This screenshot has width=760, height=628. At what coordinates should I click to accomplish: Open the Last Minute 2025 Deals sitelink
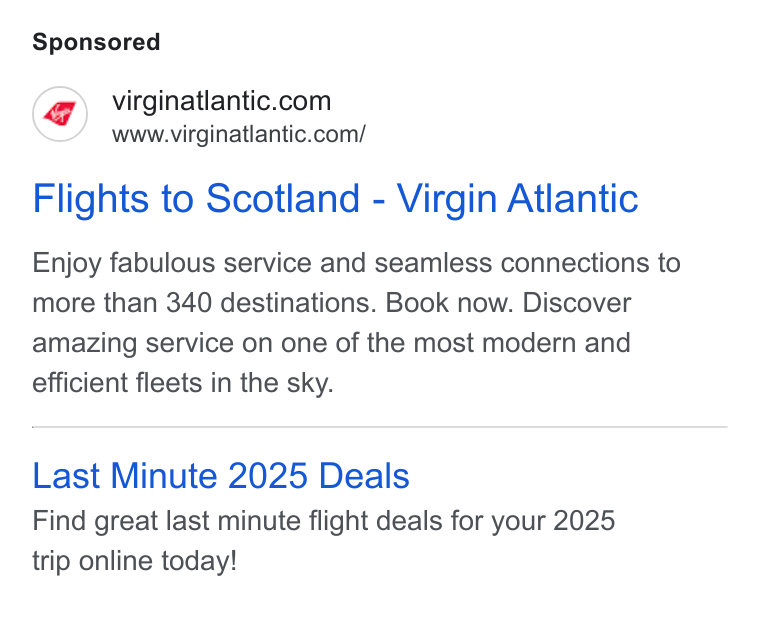[x=221, y=476]
